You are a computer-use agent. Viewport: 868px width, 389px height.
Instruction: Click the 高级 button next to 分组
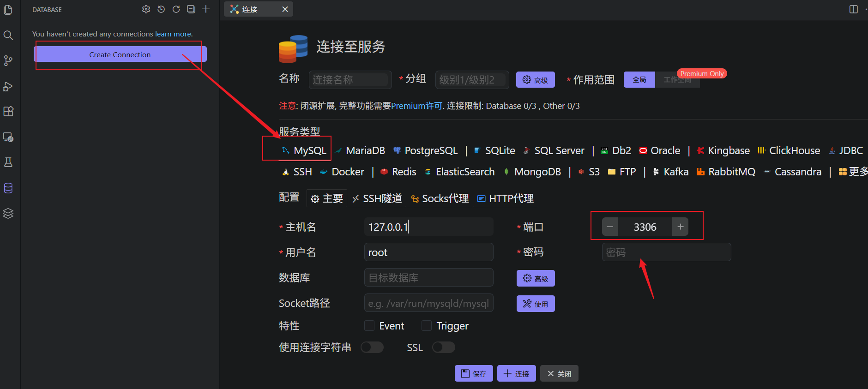pos(536,80)
